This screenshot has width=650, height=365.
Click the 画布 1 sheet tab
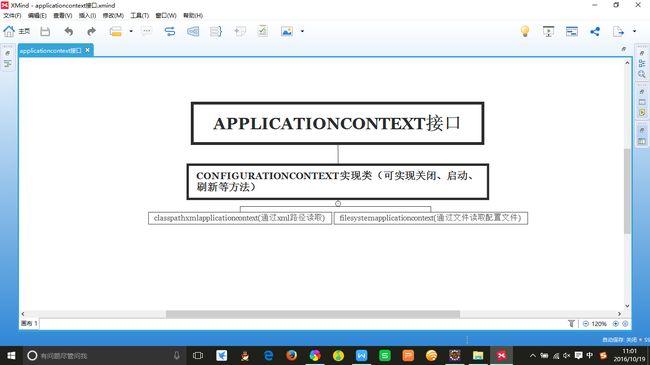click(x=29, y=324)
